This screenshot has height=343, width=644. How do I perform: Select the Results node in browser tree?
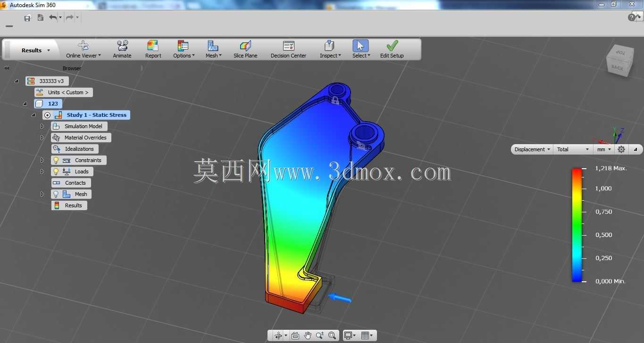(69, 205)
